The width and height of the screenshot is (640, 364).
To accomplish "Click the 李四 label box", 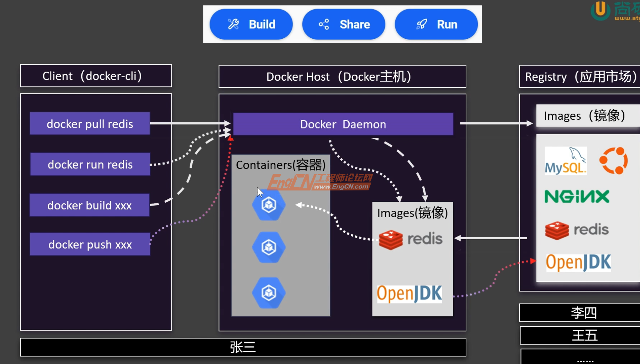I will [x=583, y=313].
